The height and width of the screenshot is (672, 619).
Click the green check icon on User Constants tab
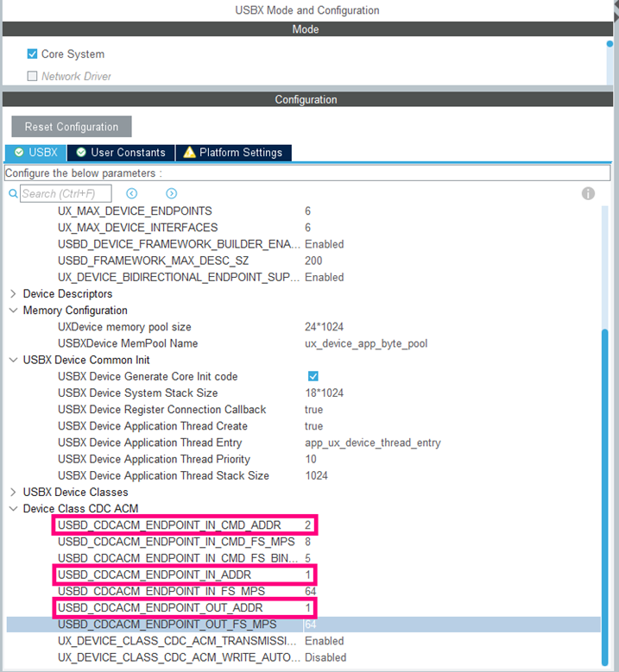pyautogui.click(x=81, y=152)
